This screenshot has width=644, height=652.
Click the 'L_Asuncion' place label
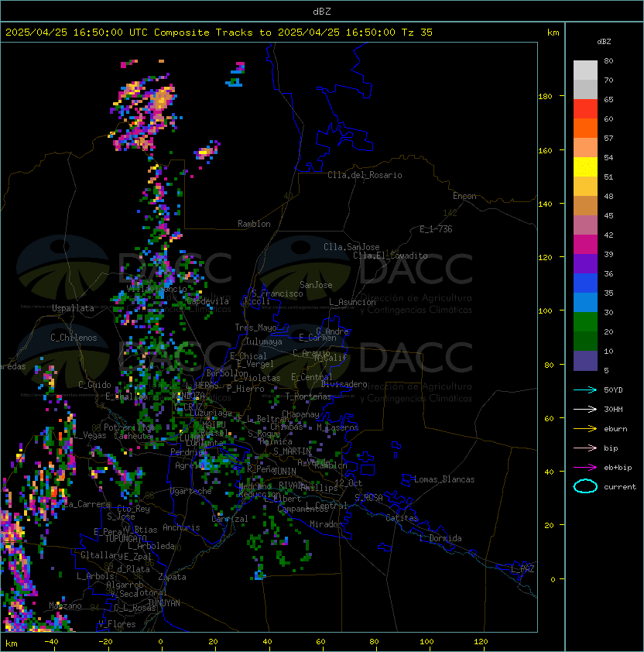click(x=352, y=302)
